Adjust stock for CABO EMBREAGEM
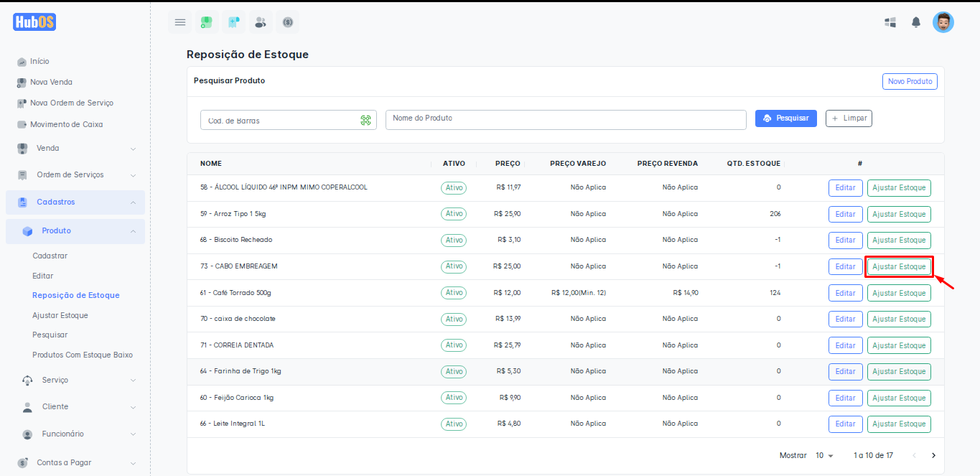This screenshot has height=476, width=980. (x=899, y=266)
